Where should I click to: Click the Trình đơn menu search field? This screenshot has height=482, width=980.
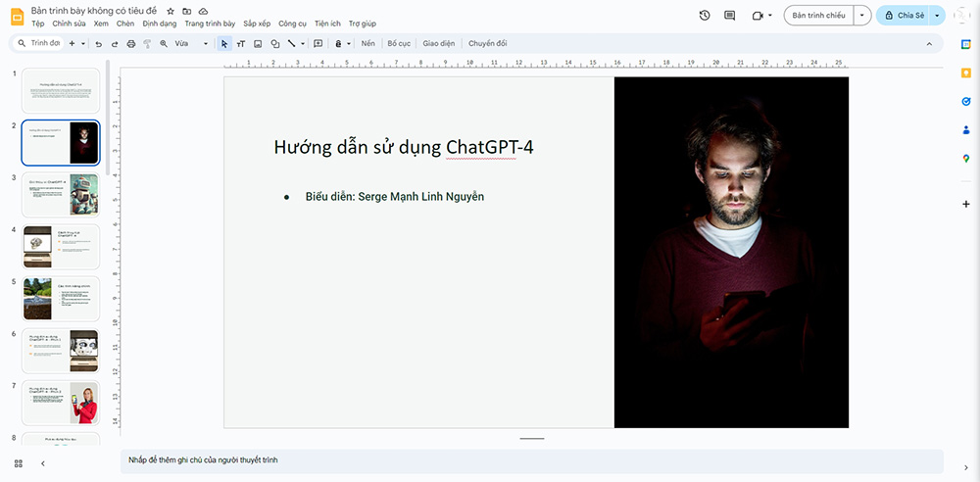(38, 44)
